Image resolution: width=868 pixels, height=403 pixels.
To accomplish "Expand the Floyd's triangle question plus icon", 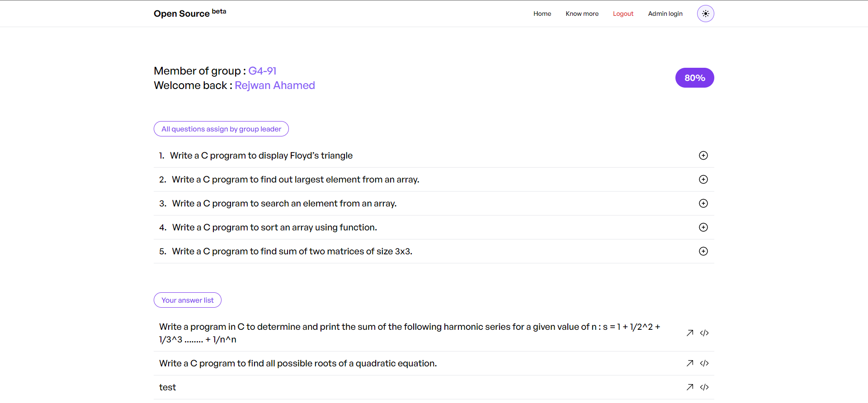I will (x=703, y=155).
